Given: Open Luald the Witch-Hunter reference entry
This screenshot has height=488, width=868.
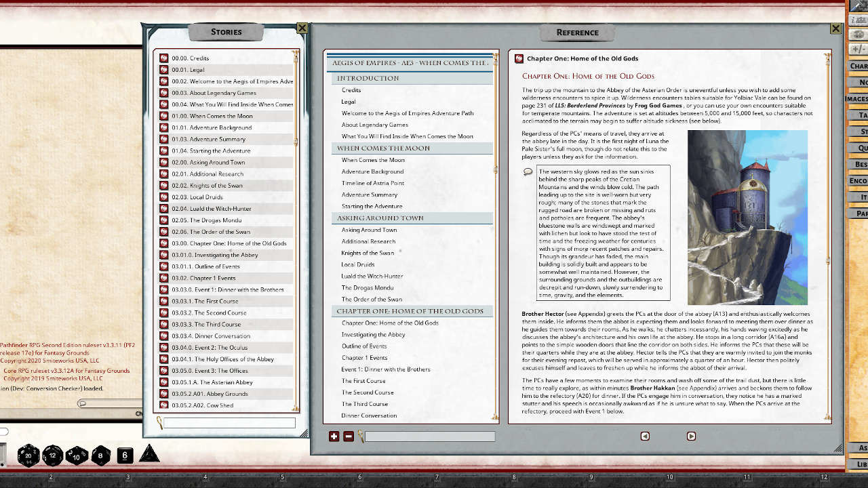Looking at the screenshot, I should coord(372,276).
